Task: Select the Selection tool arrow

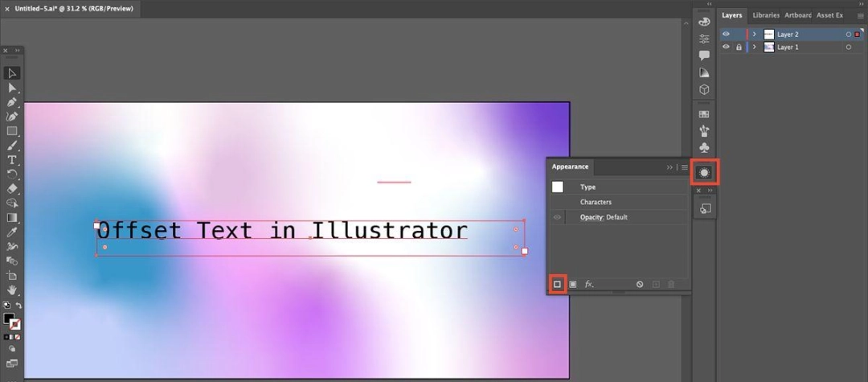Action: pos(11,73)
